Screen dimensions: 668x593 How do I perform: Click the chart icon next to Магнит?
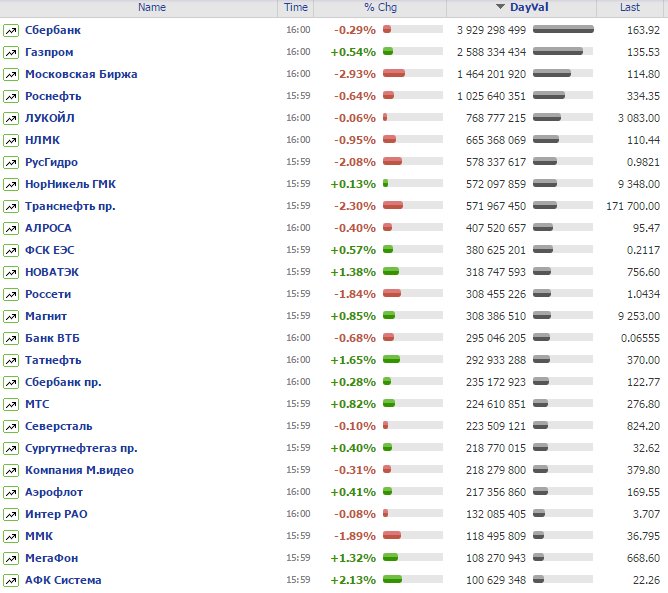10,316
